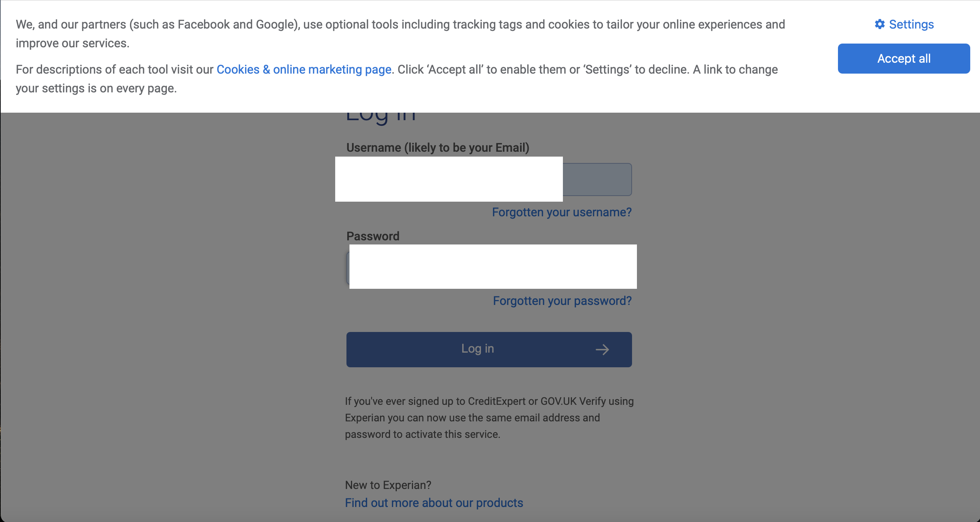Click the blue gear icon beside Settings

click(x=880, y=24)
